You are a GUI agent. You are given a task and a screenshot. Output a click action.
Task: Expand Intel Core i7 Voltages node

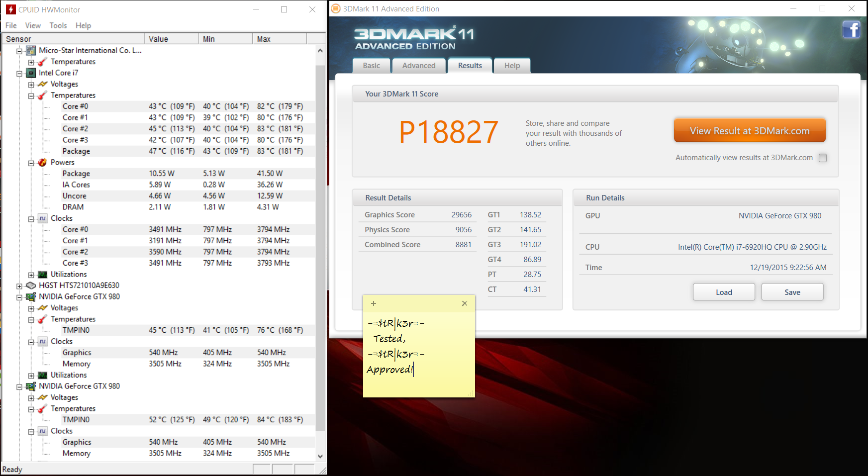point(31,85)
